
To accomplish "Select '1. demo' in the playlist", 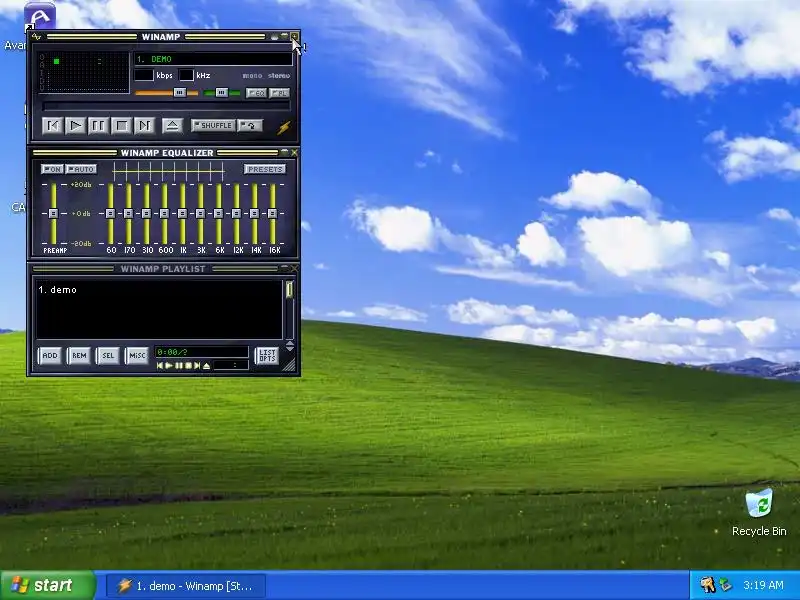I will [x=57, y=290].
